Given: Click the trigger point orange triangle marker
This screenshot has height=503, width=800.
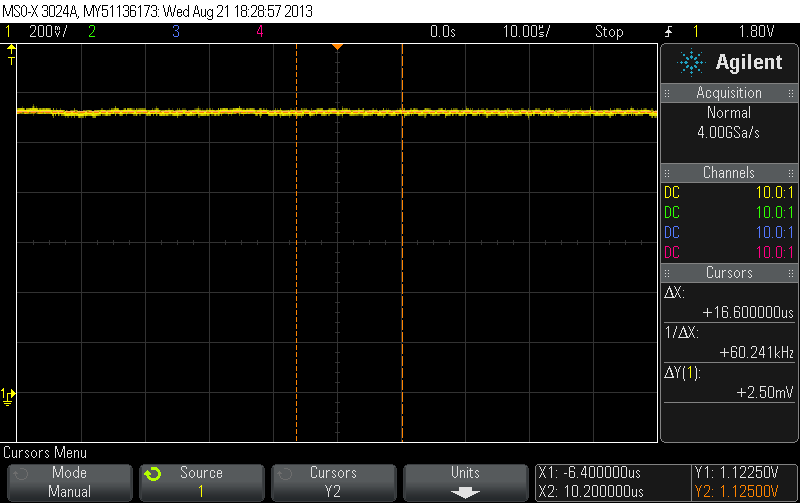Looking at the screenshot, I should (x=337, y=47).
